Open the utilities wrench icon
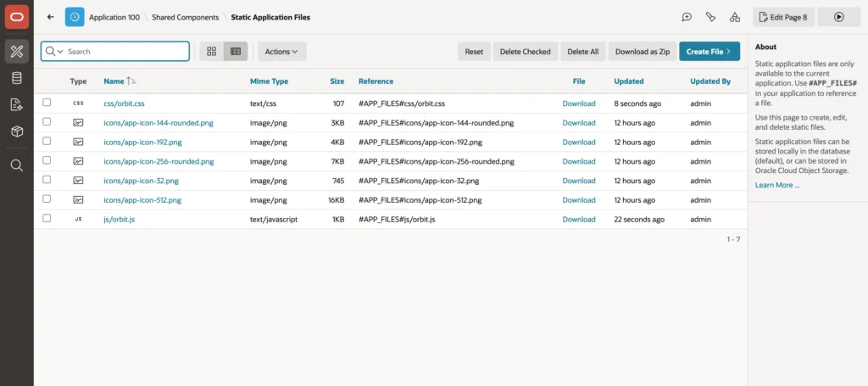Screen dimensions: 868x386 pos(711,17)
